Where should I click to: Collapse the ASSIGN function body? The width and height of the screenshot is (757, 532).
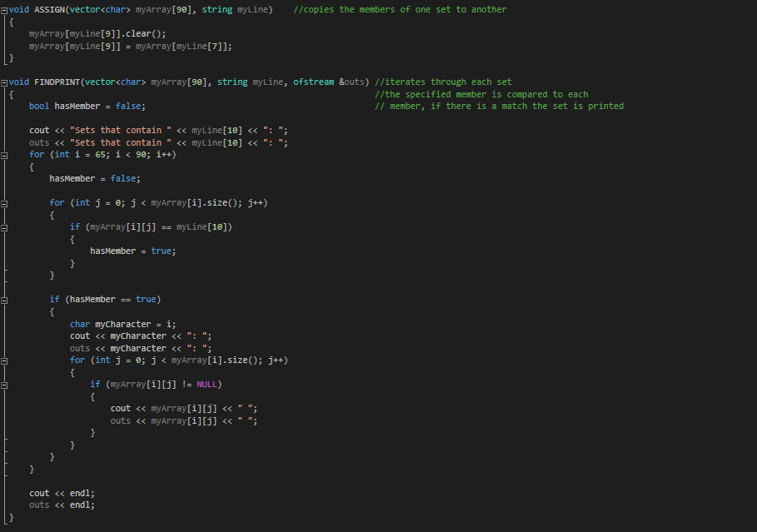click(x=3, y=9)
